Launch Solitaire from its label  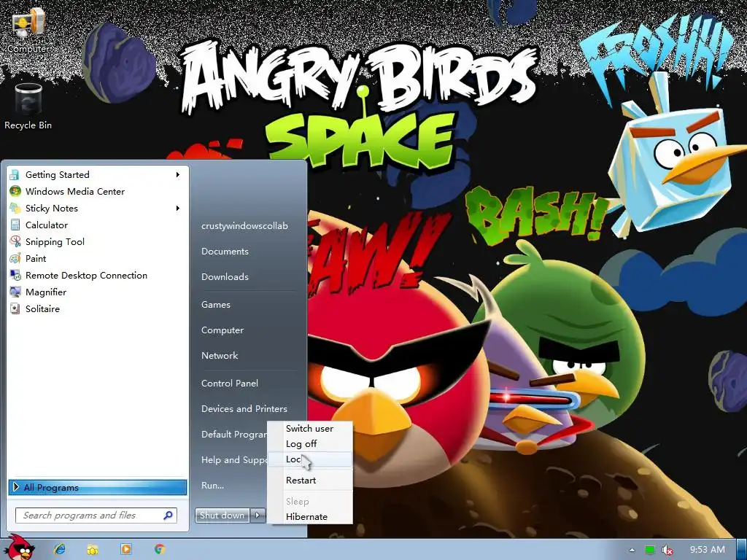click(42, 308)
